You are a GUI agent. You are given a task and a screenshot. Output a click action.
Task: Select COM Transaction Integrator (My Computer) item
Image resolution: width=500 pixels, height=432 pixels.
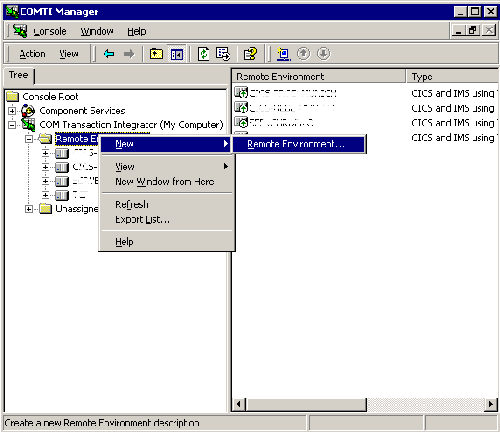131,125
